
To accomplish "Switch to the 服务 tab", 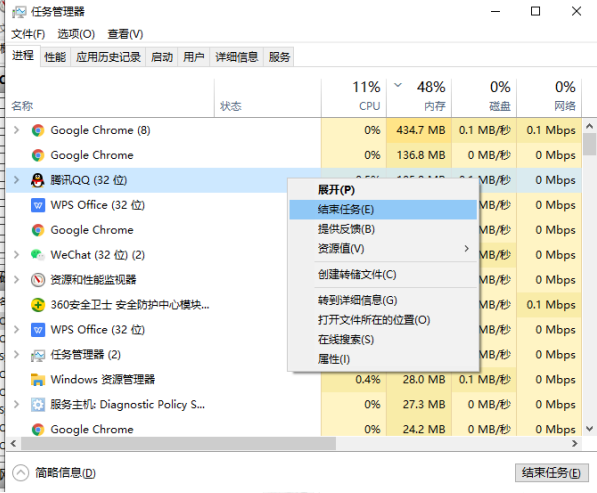I will 279,57.
